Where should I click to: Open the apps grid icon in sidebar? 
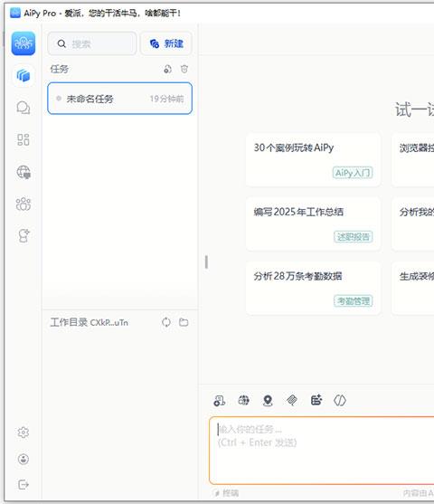click(x=24, y=140)
